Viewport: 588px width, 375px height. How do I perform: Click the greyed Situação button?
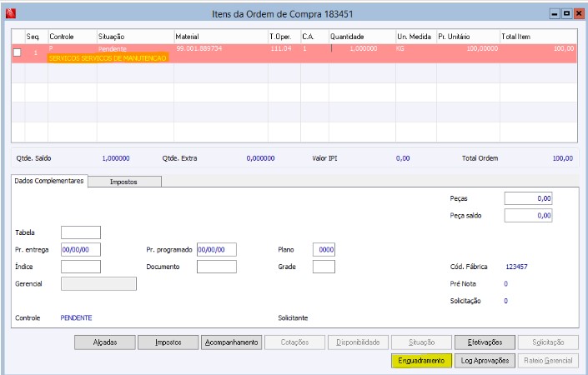[421, 342]
